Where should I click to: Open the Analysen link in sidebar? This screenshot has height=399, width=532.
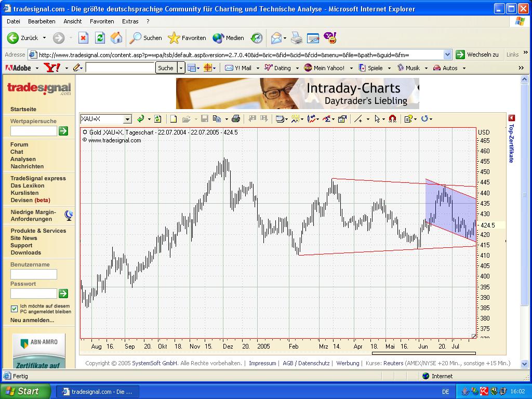(23, 159)
